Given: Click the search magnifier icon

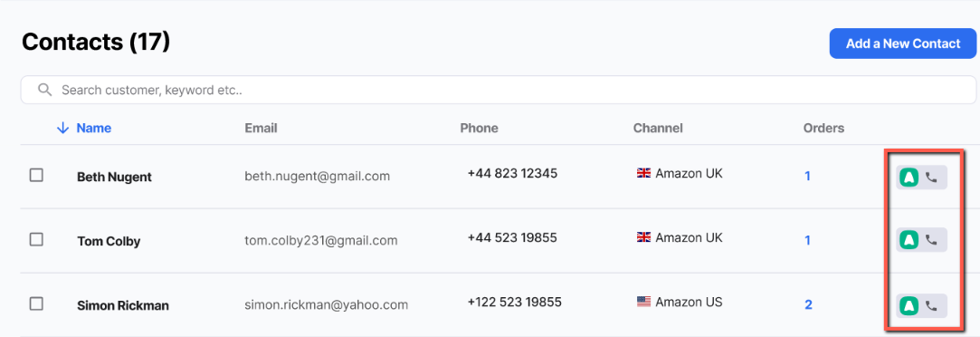Looking at the screenshot, I should [44, 90].
